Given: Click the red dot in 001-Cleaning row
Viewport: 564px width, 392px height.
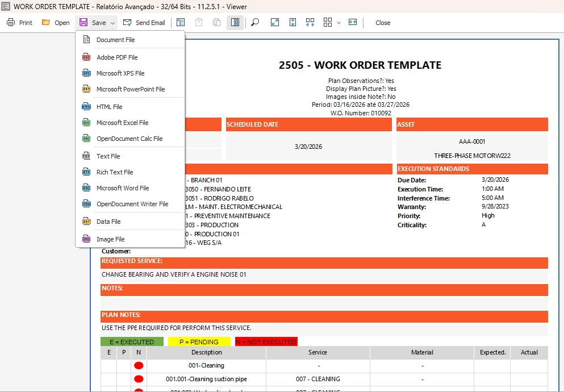Looking at the screenshot, I should point(139,366).
